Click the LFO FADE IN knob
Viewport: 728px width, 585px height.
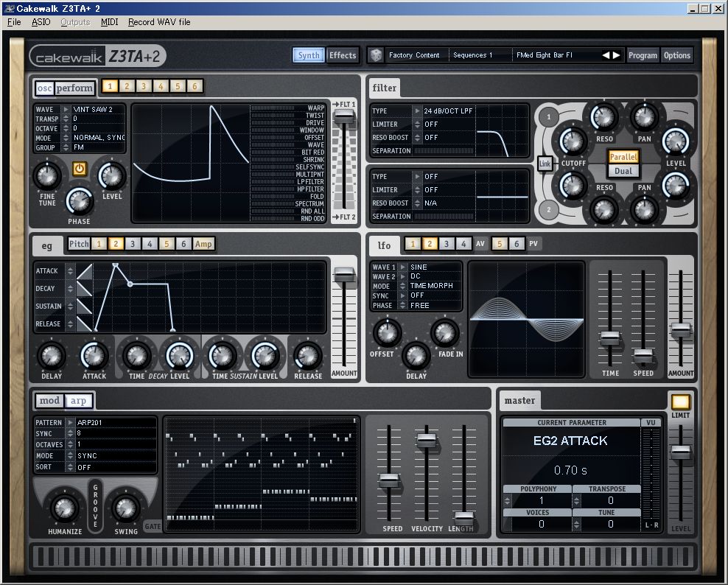point(445,332)
